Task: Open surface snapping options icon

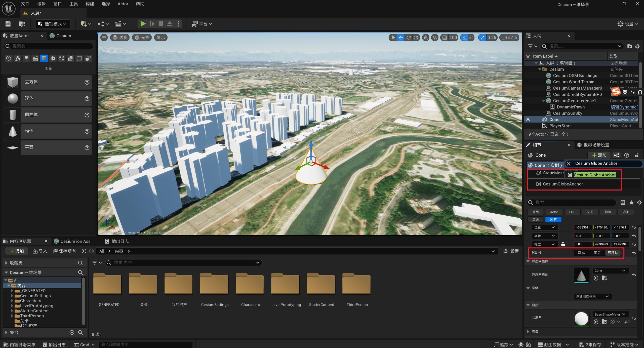Action: tap(435, 37)
